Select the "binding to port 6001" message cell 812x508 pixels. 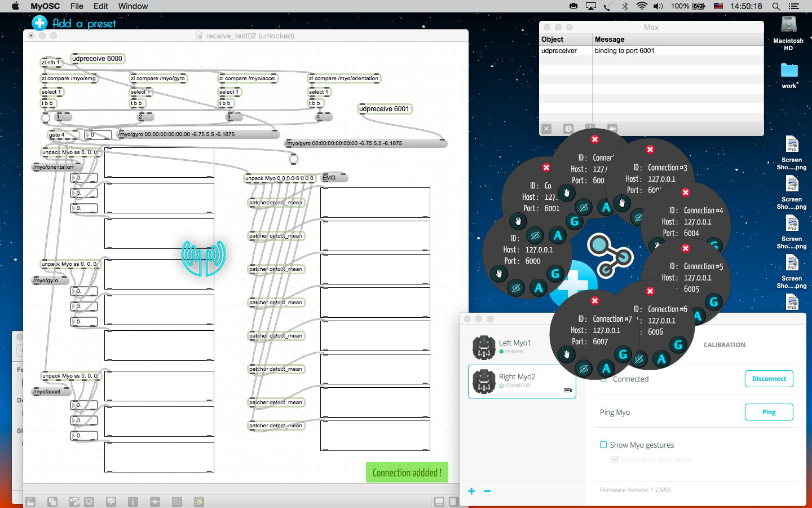[x=678, y=51]
